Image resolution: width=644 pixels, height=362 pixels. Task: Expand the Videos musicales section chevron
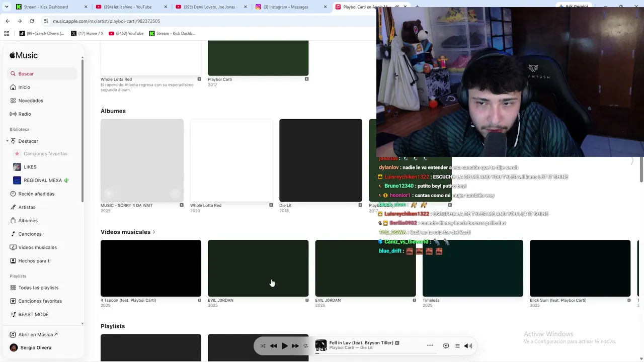[153, 232]
